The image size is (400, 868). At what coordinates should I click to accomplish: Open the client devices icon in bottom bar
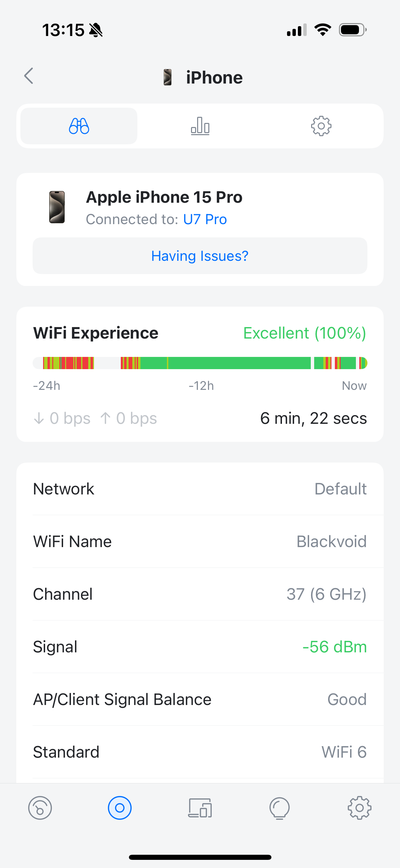pyautogui.click(x=200, y=808)
